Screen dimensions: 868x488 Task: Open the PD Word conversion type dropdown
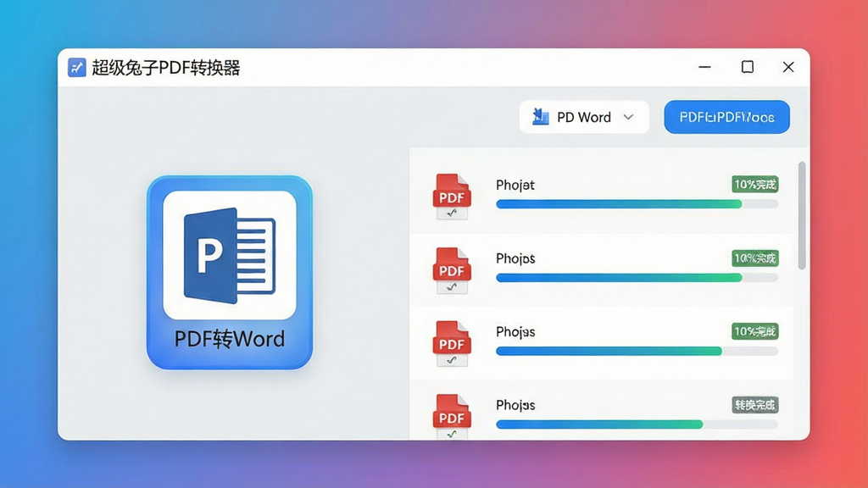(584, 117)
